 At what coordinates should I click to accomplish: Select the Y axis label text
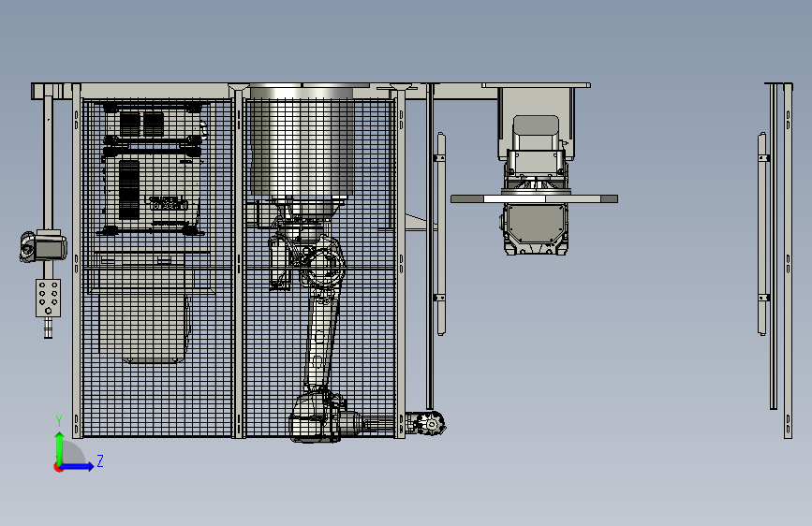[x=59, y=420]
